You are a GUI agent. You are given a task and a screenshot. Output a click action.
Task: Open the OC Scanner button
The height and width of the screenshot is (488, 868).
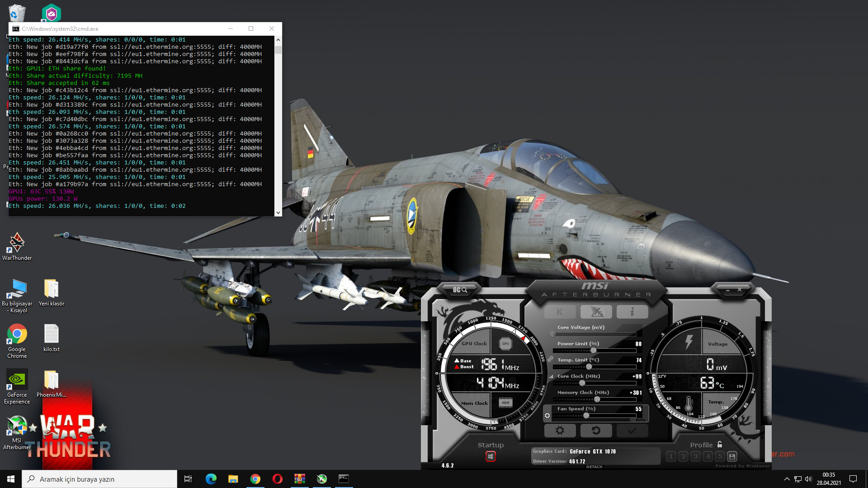tap(460, 290)
